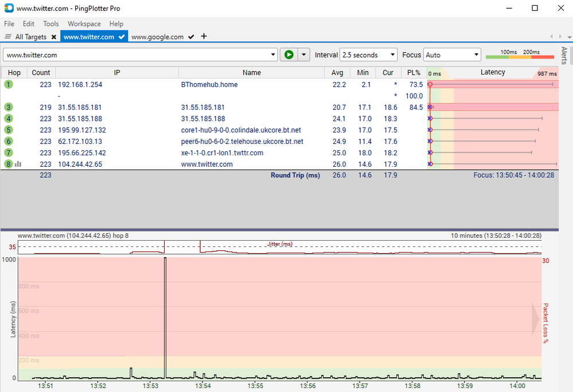Click BThomehub.home hop name
The image size is (573, 392).
pyautogui.click(x=209, y=85)
